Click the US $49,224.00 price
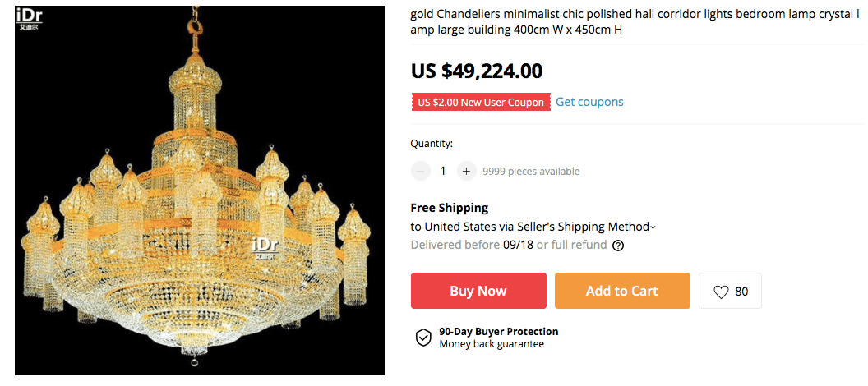Screen dimensions: 868x386 tap(477, 71)
